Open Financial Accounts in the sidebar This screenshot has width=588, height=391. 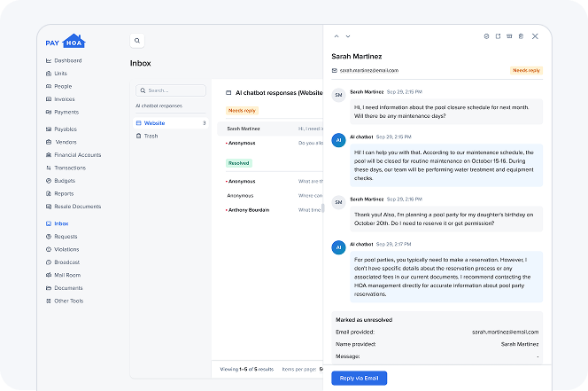tap(77, 154)
